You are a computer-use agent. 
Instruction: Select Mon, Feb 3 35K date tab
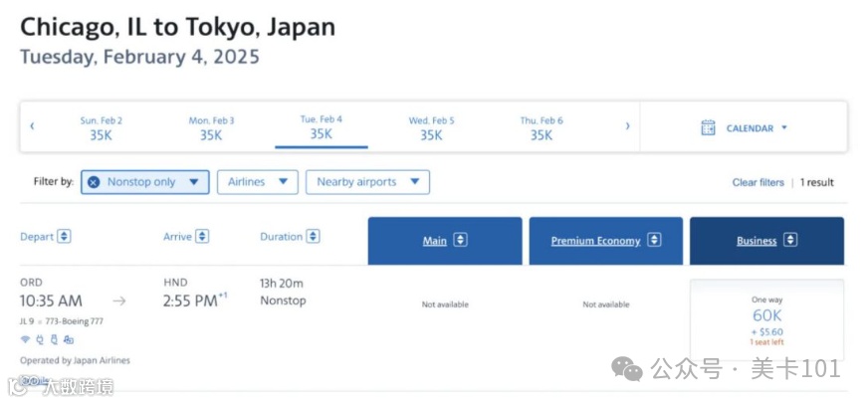pos(211,128)
